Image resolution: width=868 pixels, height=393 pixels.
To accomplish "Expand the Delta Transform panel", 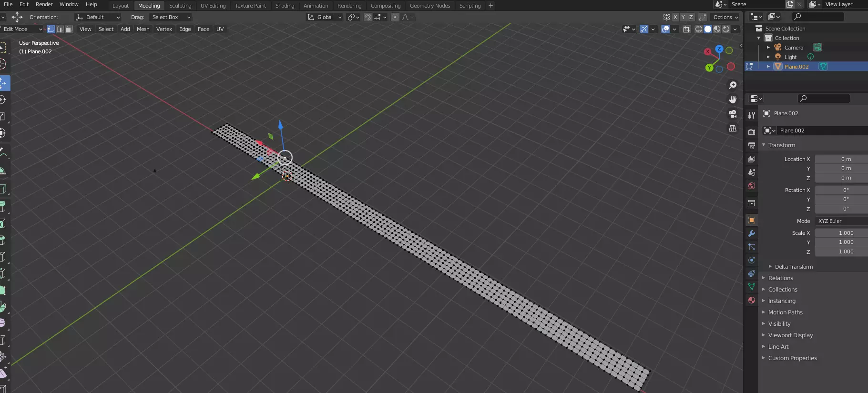I will (x=794, y=267).
